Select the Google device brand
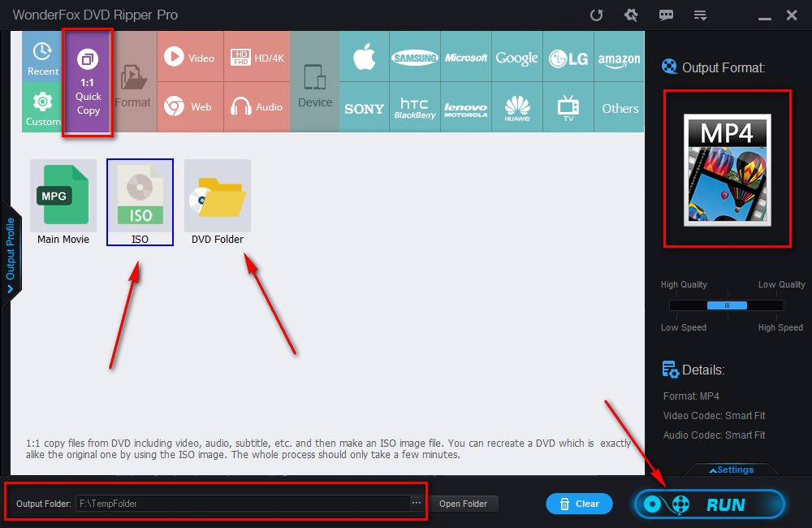This screenshot has height=528, width=812. 516,57
